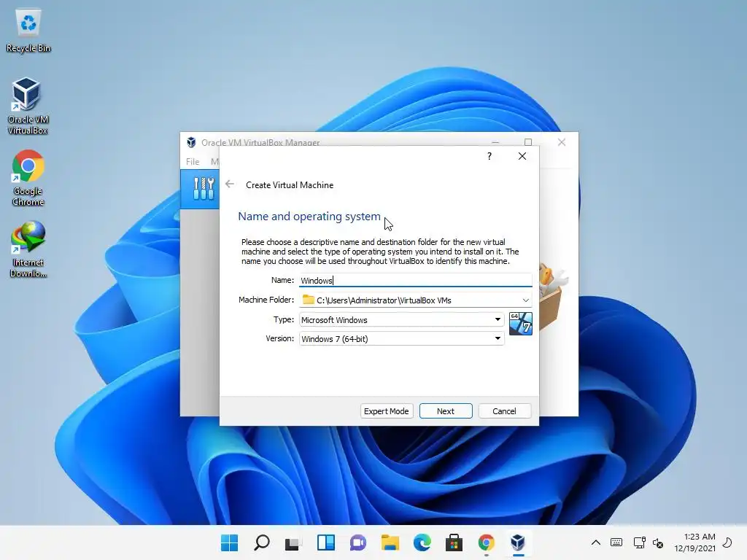
Task: Click the 'Name and operating system' heading
Action: (x=309, y=217)
